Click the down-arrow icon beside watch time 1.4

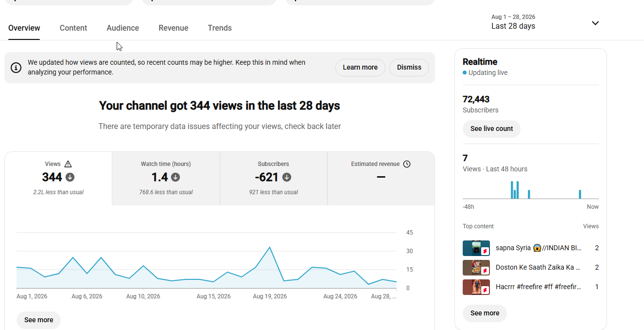click(x=175, y=177)
